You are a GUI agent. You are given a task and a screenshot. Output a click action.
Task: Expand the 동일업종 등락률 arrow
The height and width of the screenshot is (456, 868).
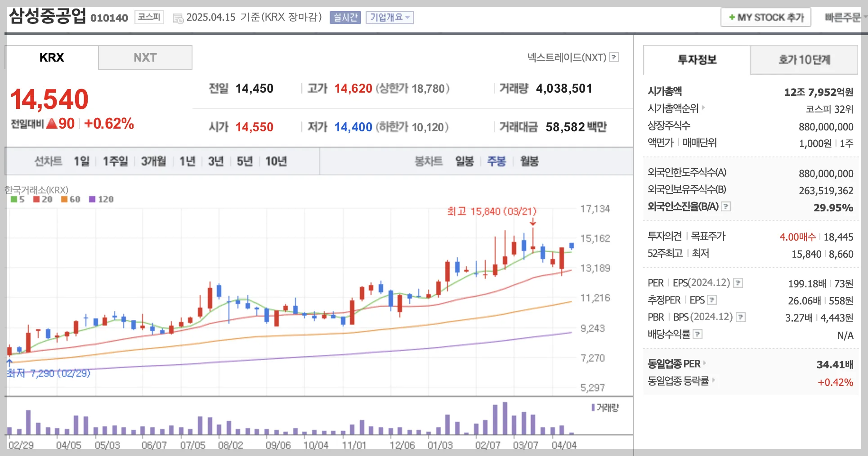point(713,380)
